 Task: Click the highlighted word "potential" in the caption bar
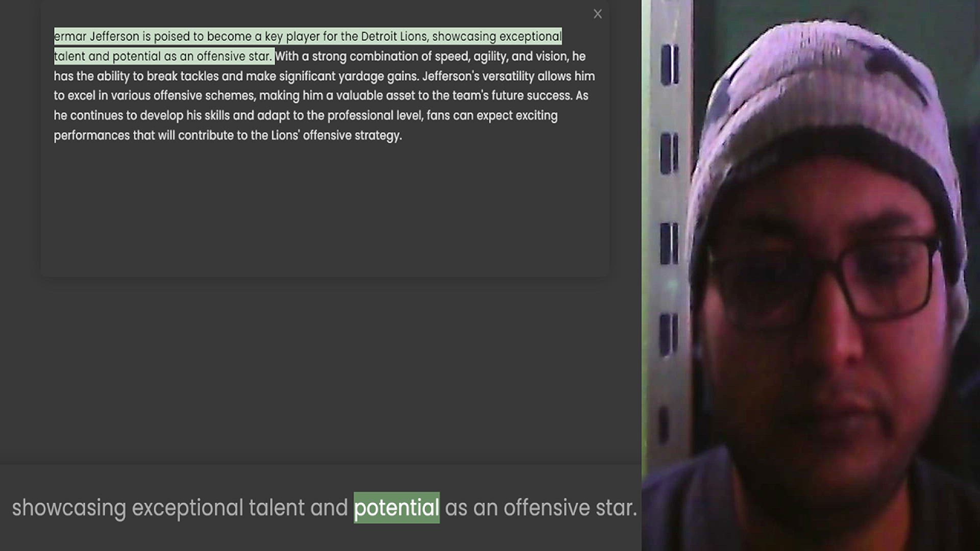(x=397, y=508)
